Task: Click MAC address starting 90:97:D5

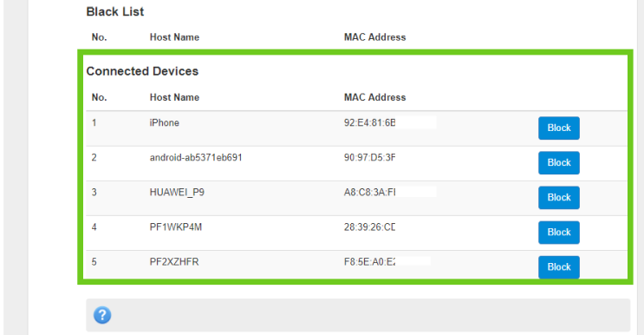Action: pyautogui.click(x=369, y=157)
